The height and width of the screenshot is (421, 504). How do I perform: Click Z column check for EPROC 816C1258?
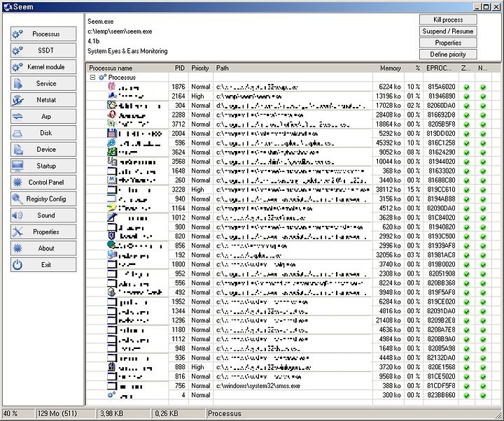466,143
